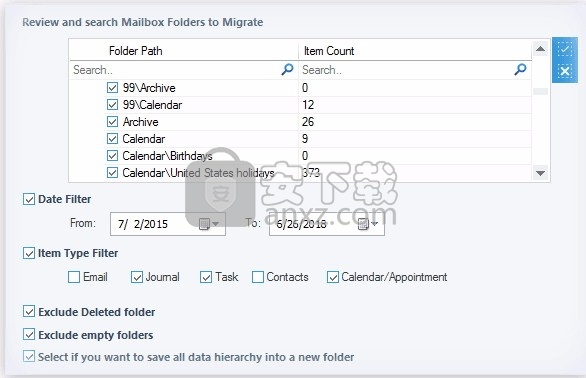Click item count 9 for Calendar
The image size is (586, 378).
click(x=305, y=139)
